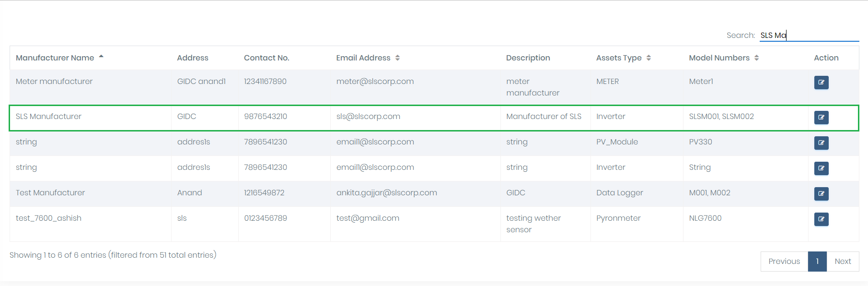Toggle the Email Address sort chevrons

398,58
